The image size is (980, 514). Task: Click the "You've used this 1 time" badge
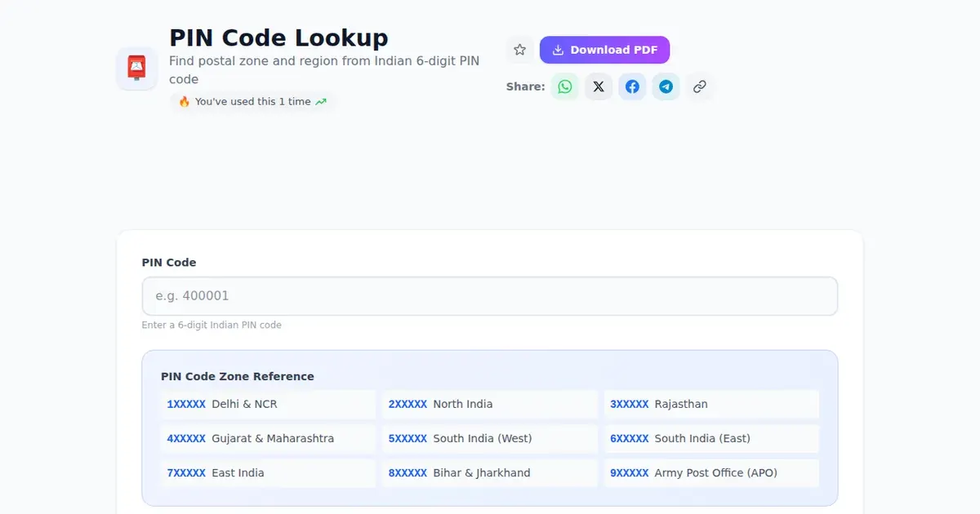click(x=252, y=102)
